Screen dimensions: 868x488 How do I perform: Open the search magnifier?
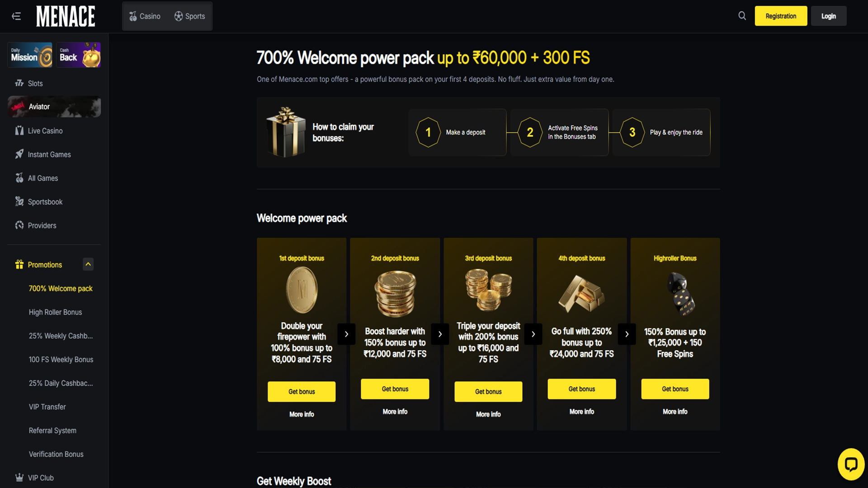pyautogui.click(x=742, y=15)
